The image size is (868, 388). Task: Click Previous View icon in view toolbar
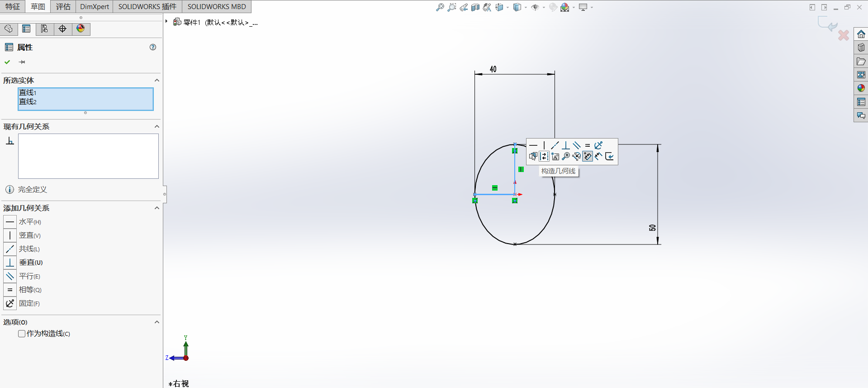point(464,7)
